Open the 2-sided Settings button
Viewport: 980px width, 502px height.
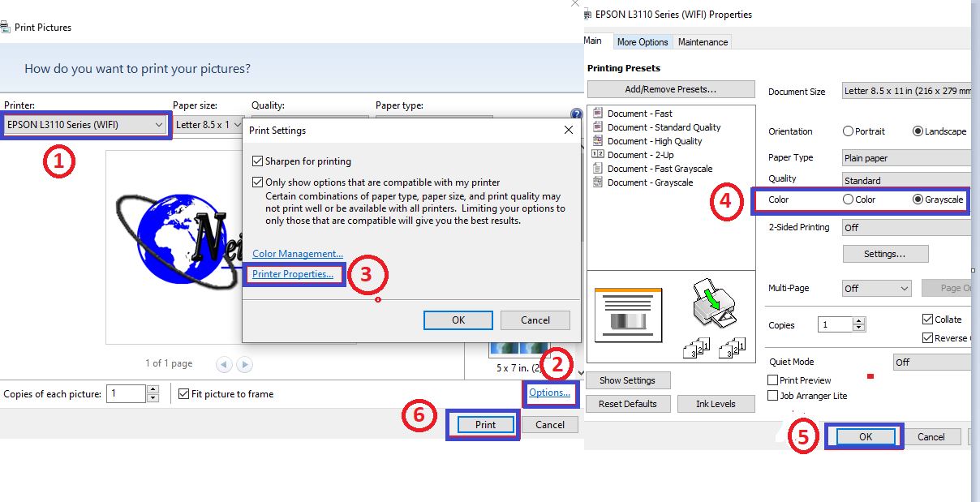pyautogui.click(x=884, y=254)
